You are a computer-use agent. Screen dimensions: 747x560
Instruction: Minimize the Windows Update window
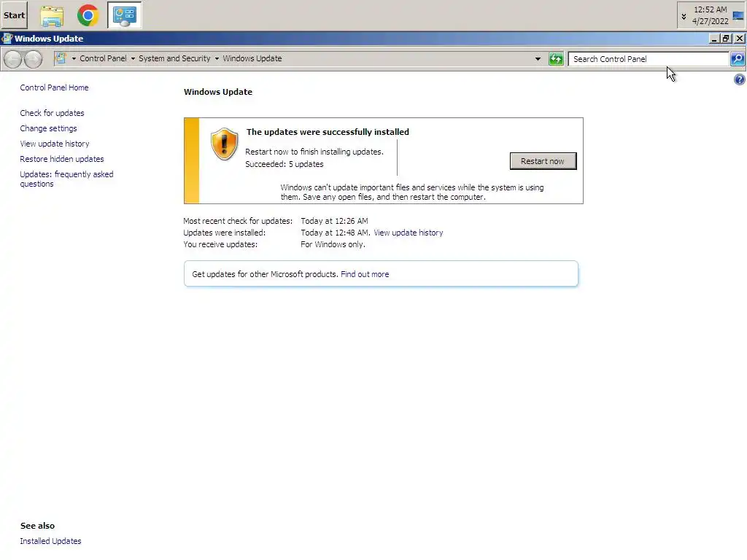[x=714, y=39]
